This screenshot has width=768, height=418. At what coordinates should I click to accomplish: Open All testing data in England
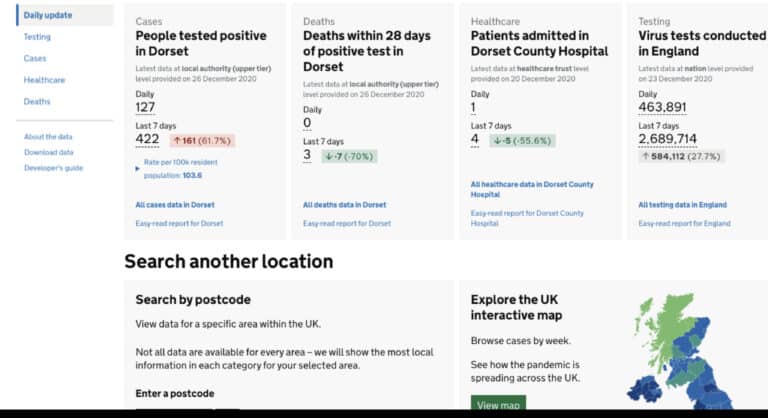point(684,205)
